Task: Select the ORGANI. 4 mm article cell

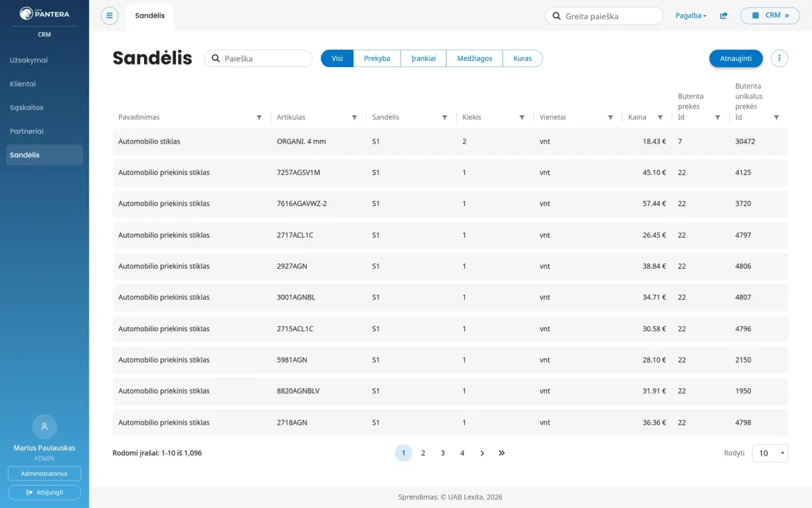Action: point(301,142)
